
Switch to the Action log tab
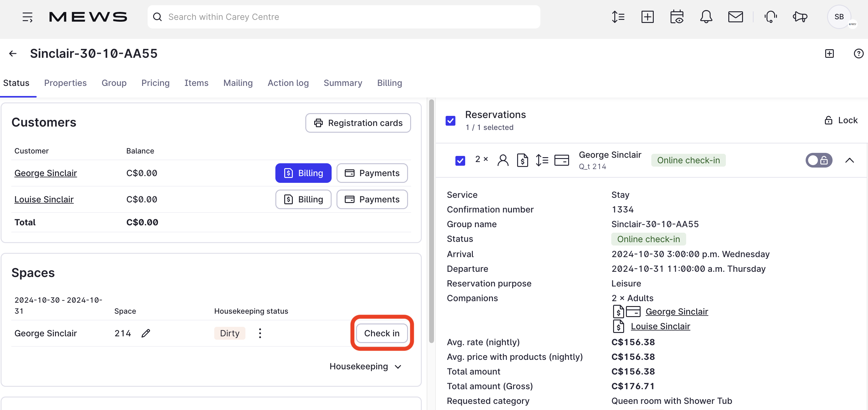tap(288, 83)
